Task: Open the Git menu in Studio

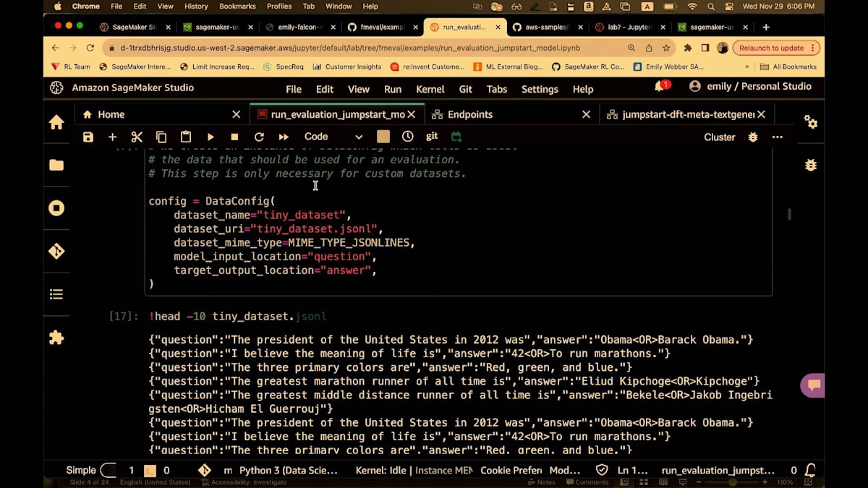Action: coord(466,89)
